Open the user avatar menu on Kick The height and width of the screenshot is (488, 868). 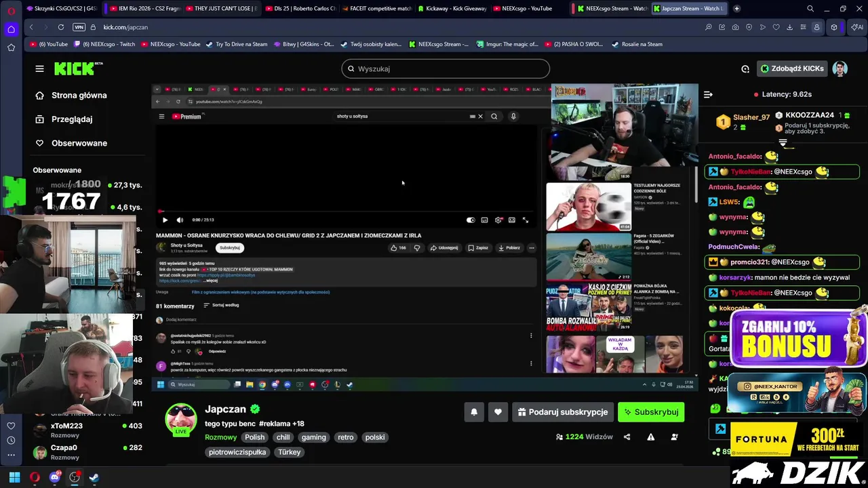(x=840, y=68)
